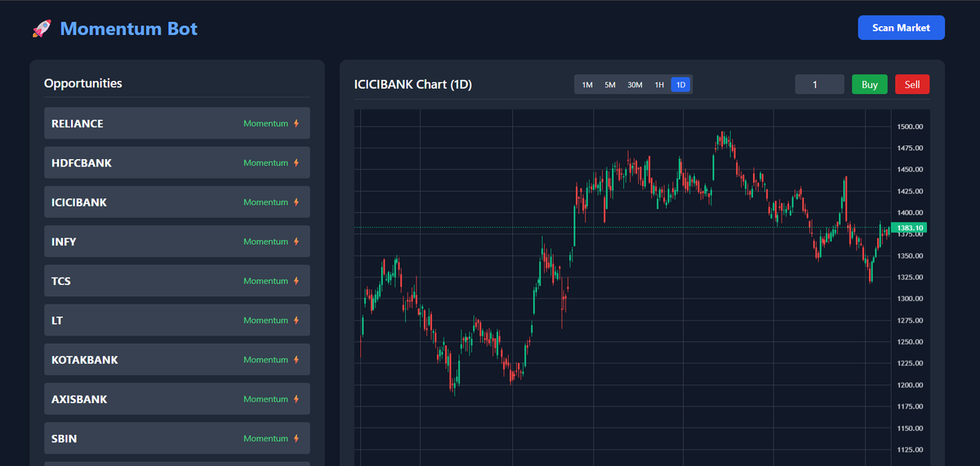The width and height of the screenshot is (980, 466).
Task: Click the 1300.00 price axis label
Action: [x=910, y=299]
